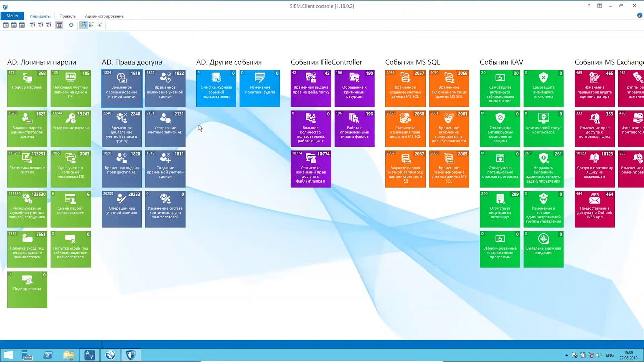Open Временное включение пользователя в роль безопасности

click(449, 129)
